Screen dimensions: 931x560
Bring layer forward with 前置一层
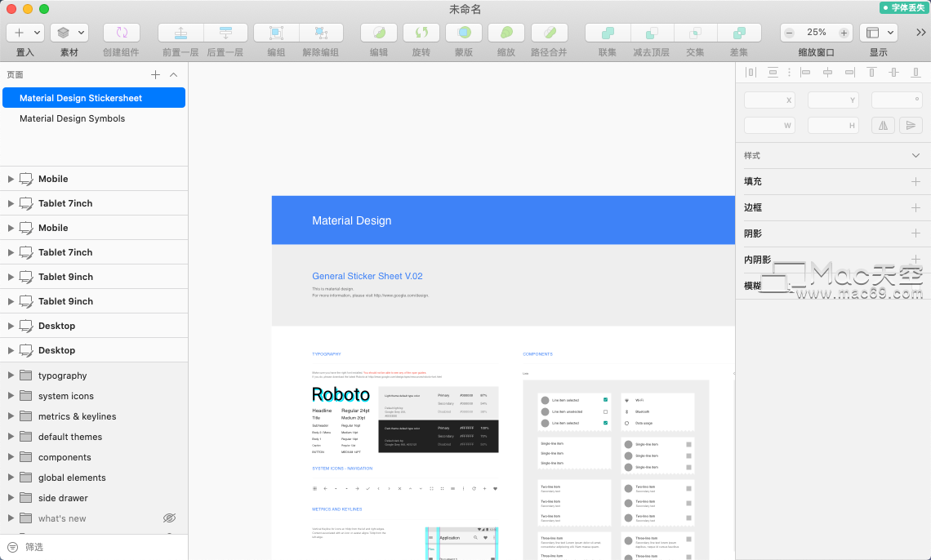[x=181, y=33]
